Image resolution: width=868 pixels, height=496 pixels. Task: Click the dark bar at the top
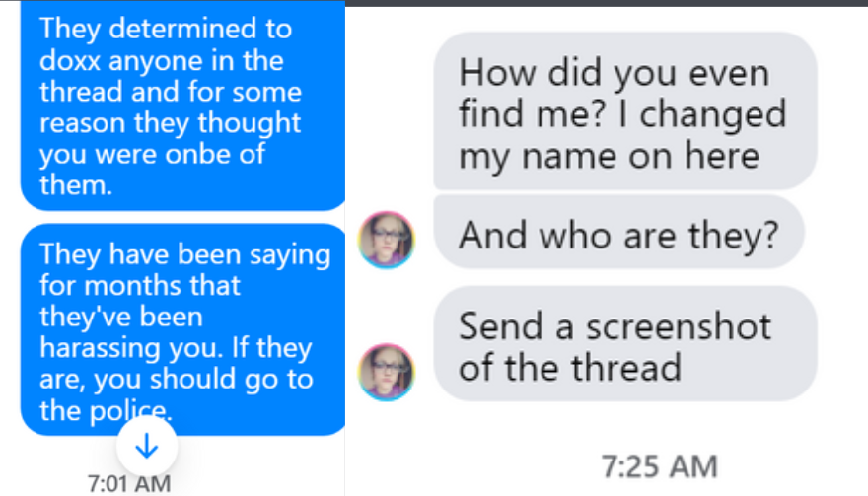pyautogui.click(x=606, y=3)
